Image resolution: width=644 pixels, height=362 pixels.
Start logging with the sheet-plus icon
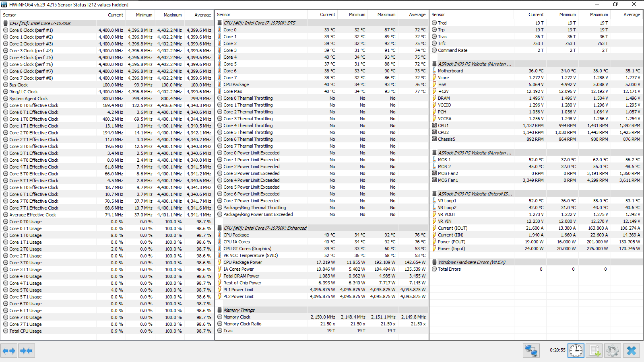594,351
